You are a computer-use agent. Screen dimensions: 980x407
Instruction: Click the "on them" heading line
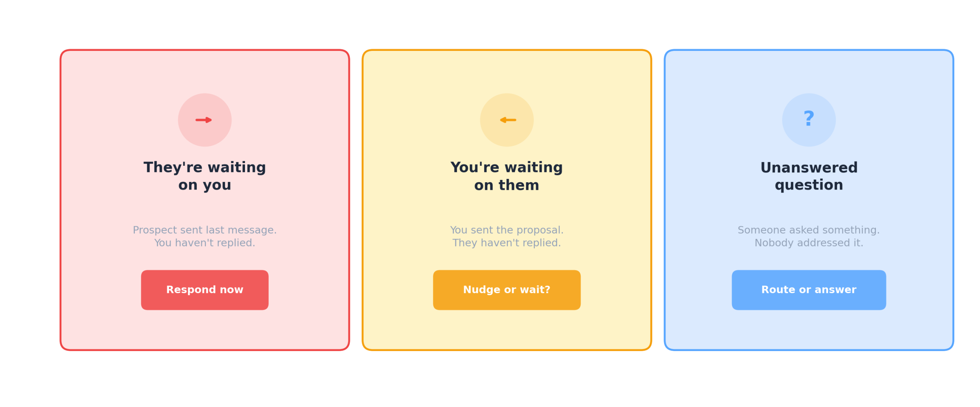[506, 185]
